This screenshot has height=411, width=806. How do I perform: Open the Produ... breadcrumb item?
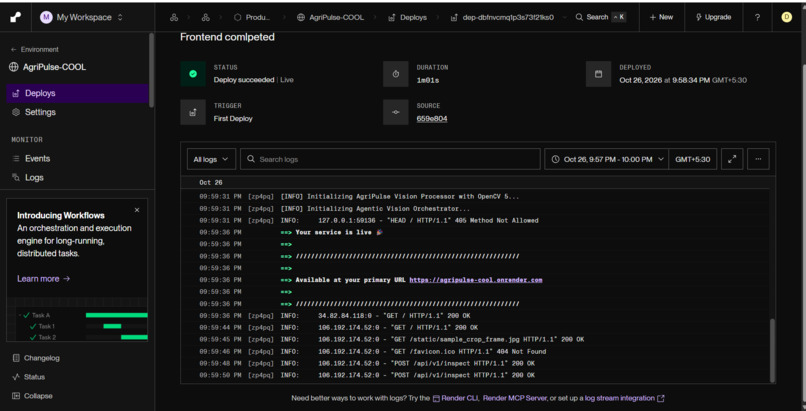[x=252, y=17]
